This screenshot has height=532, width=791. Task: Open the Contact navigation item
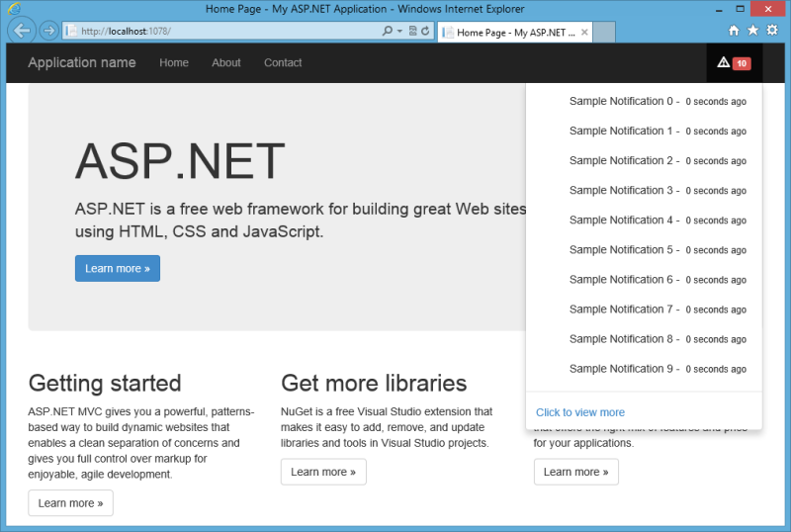pos(283,62)
